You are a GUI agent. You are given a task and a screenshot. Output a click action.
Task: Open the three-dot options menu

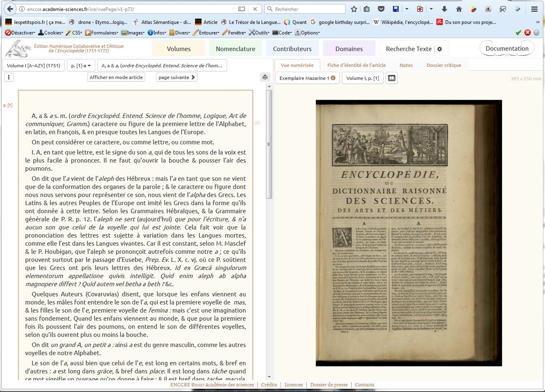9,77
